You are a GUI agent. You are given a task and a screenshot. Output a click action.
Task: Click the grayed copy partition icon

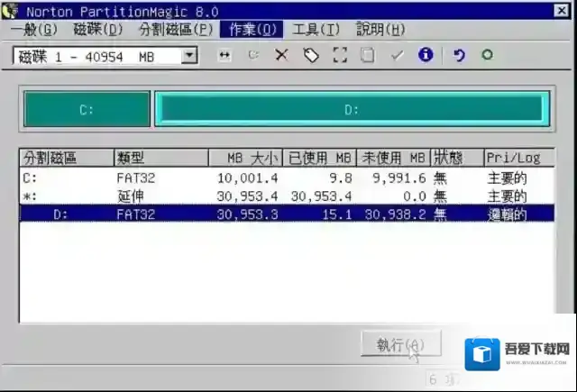coord(368,56)
